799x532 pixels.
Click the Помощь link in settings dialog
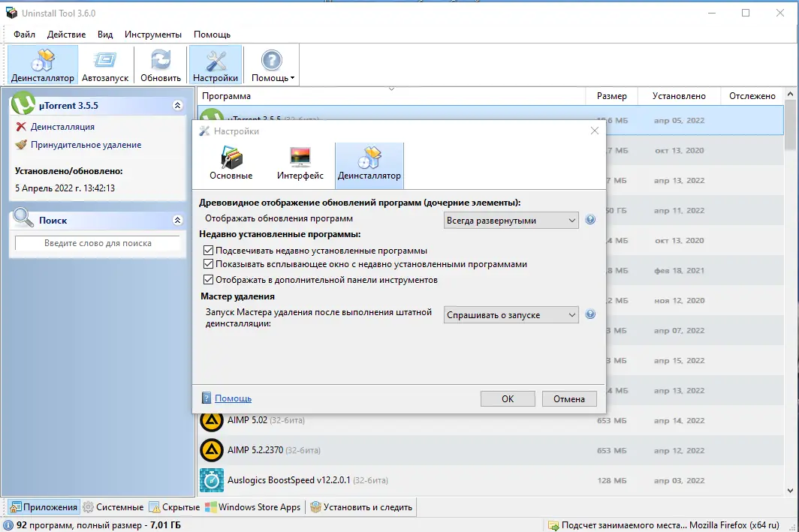click(233, 398)
